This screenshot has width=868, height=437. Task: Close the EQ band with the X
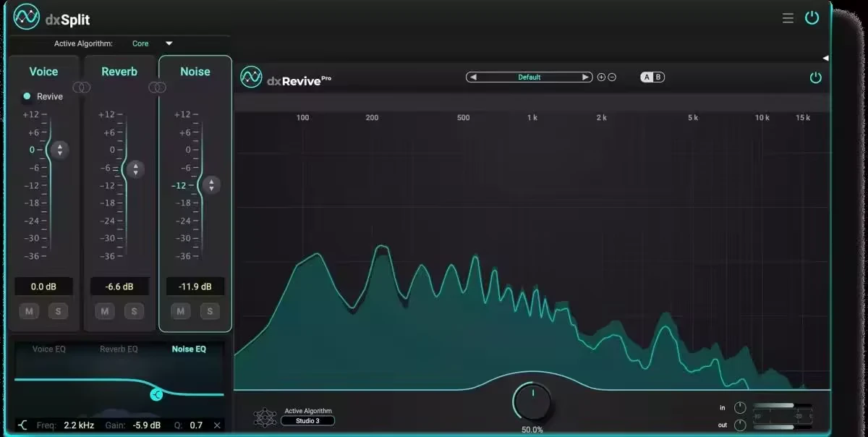(217, 425)
